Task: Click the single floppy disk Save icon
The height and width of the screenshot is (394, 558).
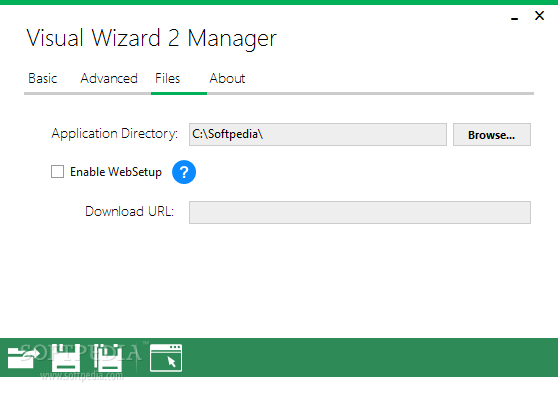Action: pyautogui.click(x=66, y=358)
